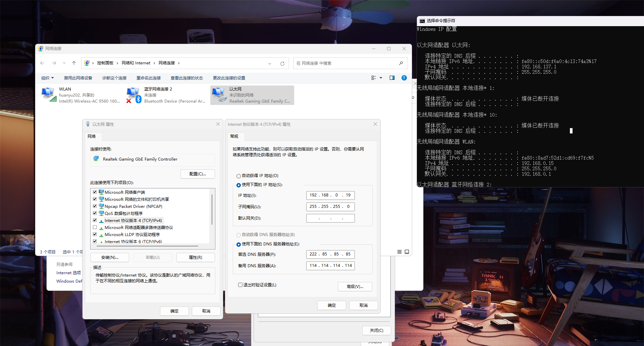
Task: Select 自动获得 IP 地址 radio button
Action: click(x=238, y=176)
